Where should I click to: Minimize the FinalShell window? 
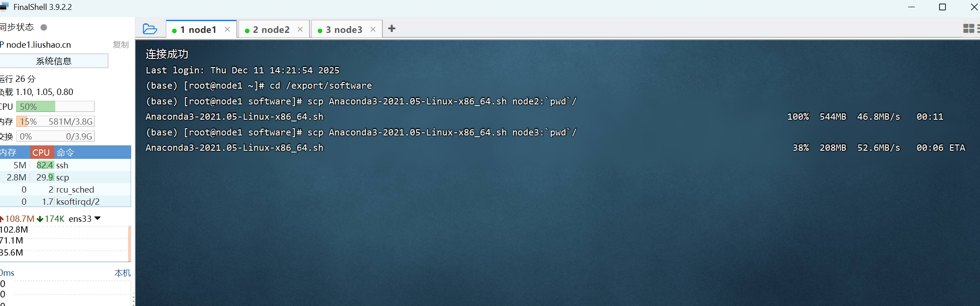pos(912,7)
